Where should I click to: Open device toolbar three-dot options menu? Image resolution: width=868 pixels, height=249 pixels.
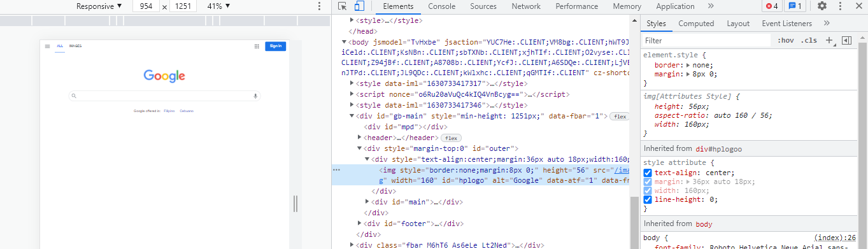tap(319, 6)
